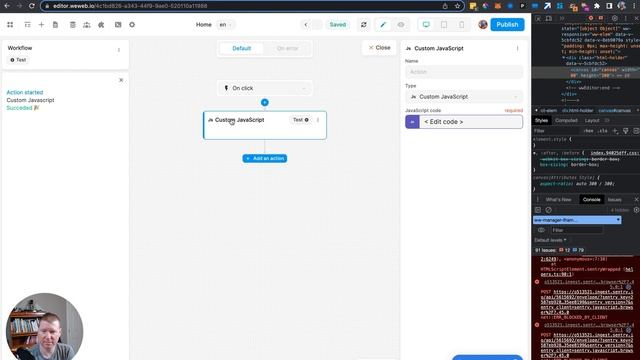Click the Styles Filter input

557,131
